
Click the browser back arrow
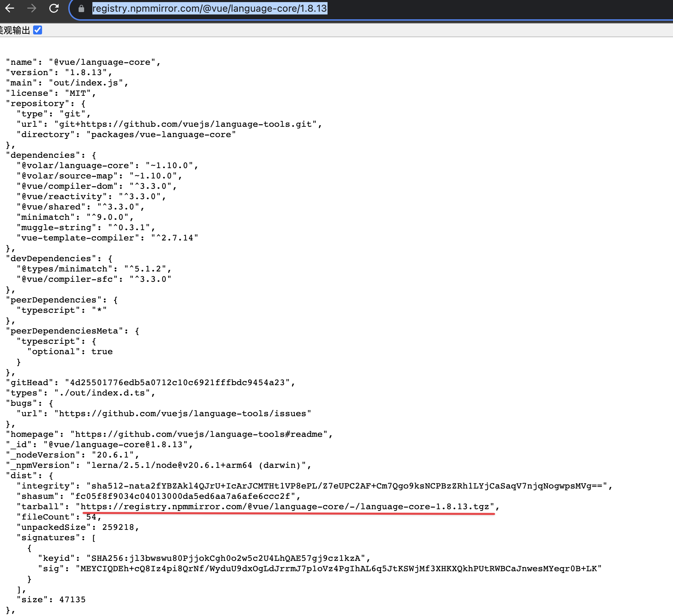pos(10,8)
